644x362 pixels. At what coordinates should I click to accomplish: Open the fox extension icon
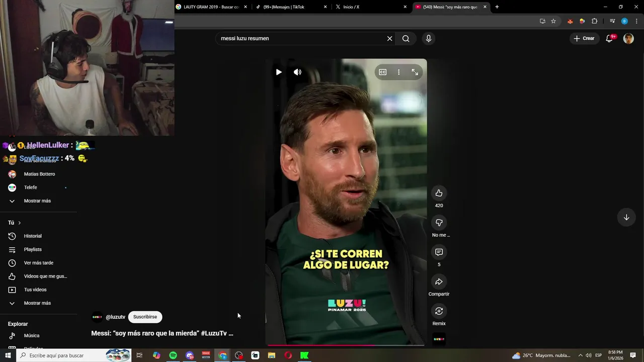pos(570,21)
